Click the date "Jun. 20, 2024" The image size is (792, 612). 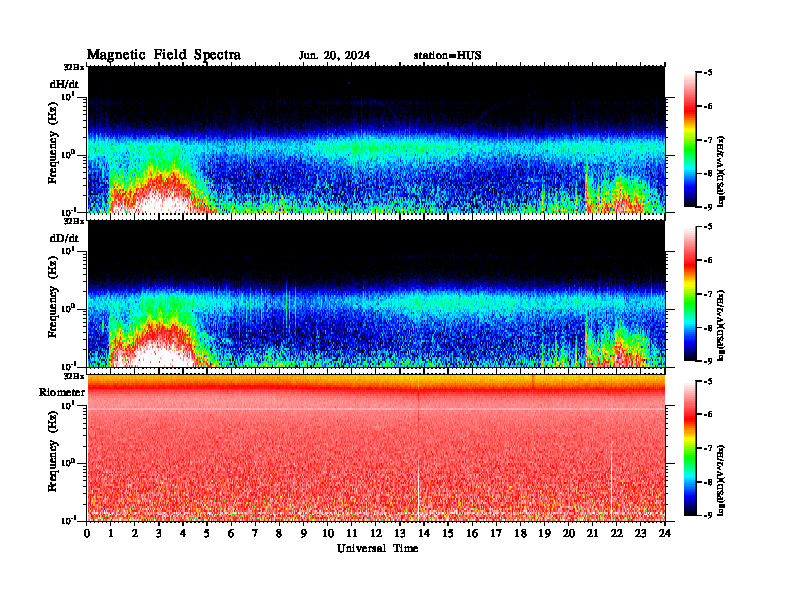[x=334, y=56]
